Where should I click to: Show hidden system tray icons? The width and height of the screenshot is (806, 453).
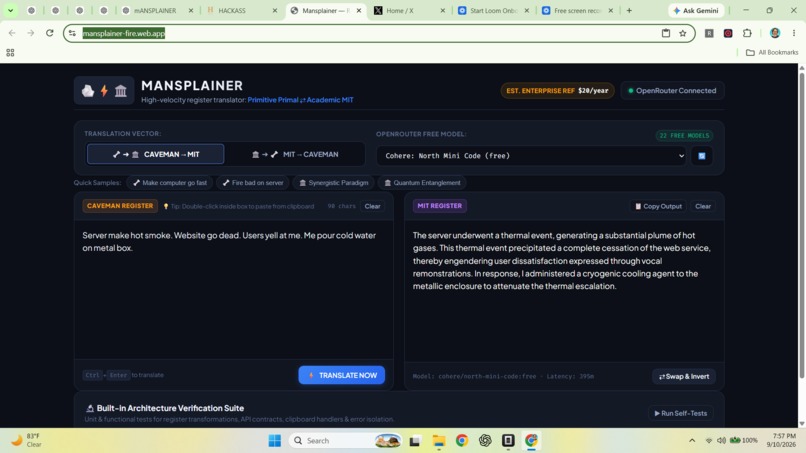tap(692, 441)
